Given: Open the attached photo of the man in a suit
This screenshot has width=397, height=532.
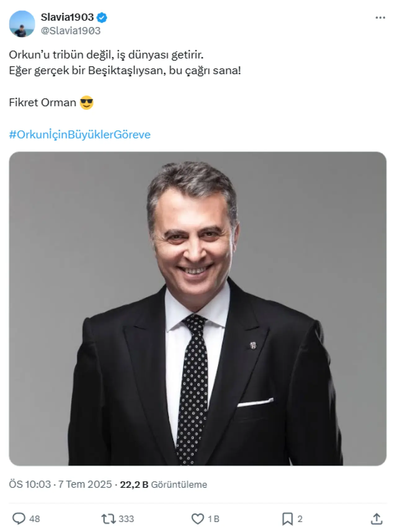Looking at the screenshot, I should 198,309.
